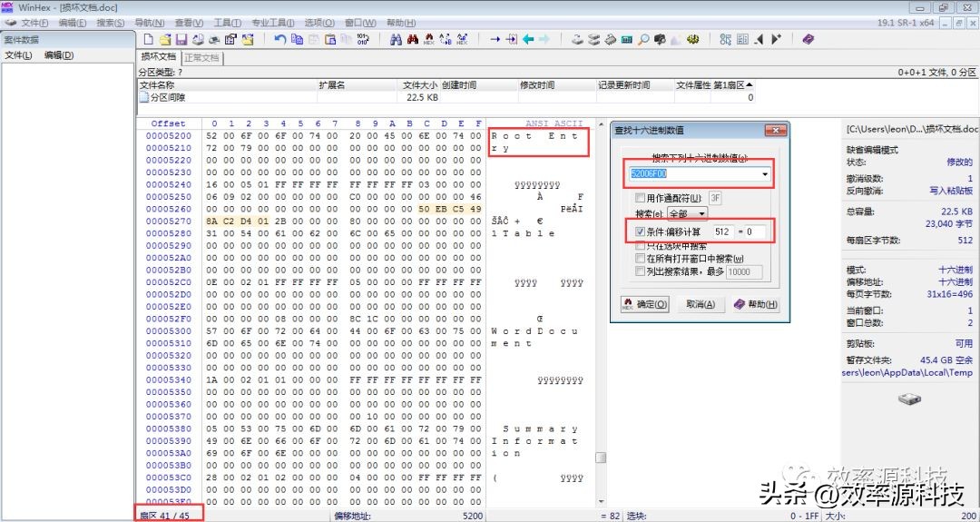Click the purple Save floppy icon
980x522 pixels.
click(x=181, y=39)
